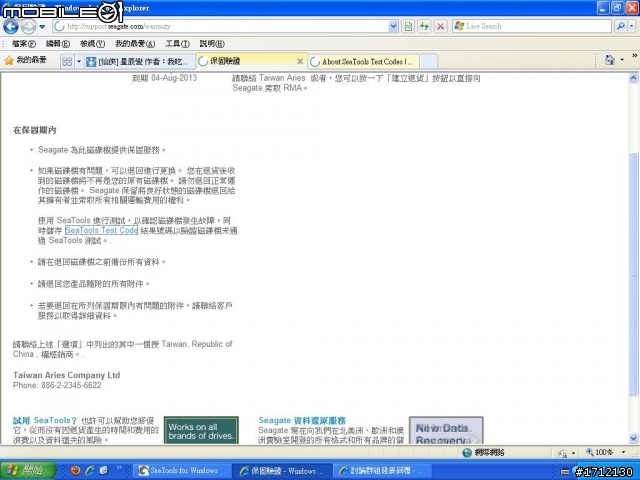
Task: Refresh the page with green arrows icon
Action: point(424,27)
